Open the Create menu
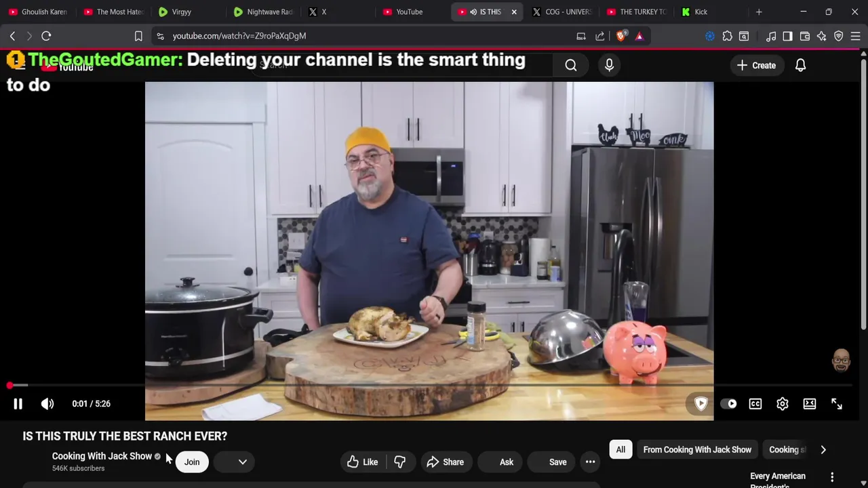Screen dimensions: 868x488 point(756,65)
